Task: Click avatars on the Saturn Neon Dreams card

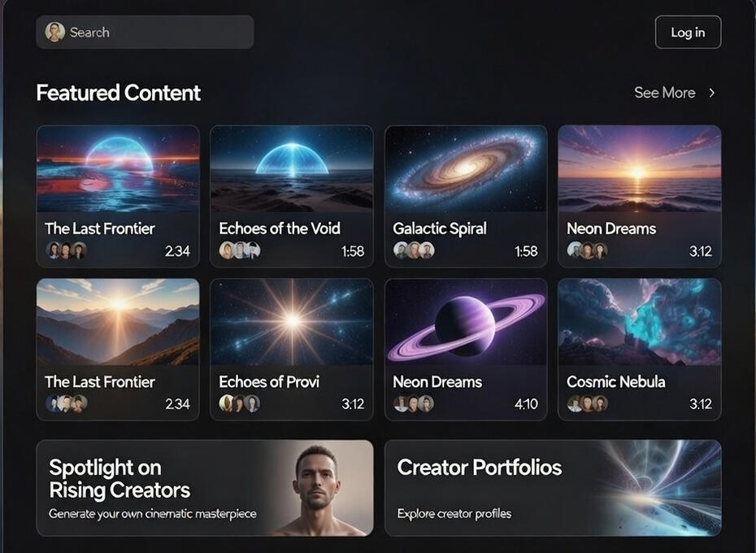Action: (x=414, y=403)
